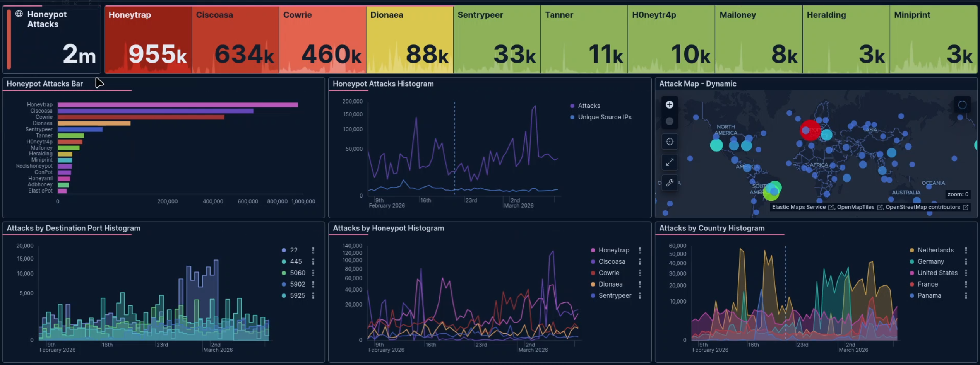Click the Honeytrap 955k metric tile
This screenshot has width=980, height=365.
[148, 39]
